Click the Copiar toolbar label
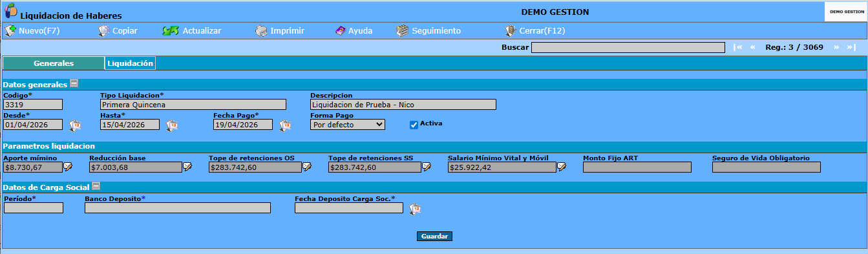This screenshot has height=254, width=868. click(x=125, y=30)
